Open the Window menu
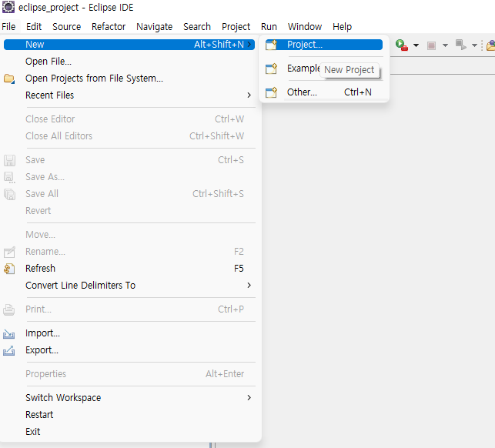The width and height of the screenshot is (495, 448). pos(305,26)
